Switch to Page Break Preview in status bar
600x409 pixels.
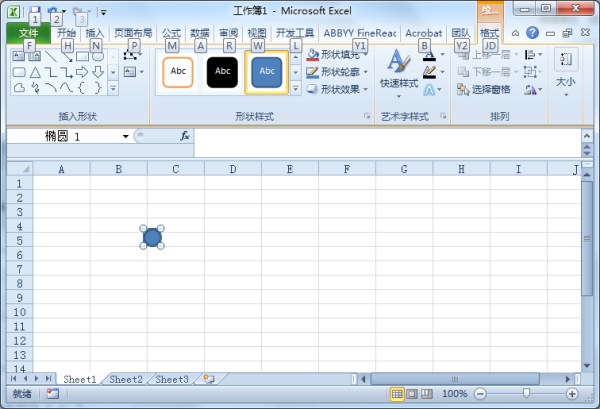point(427,394)
